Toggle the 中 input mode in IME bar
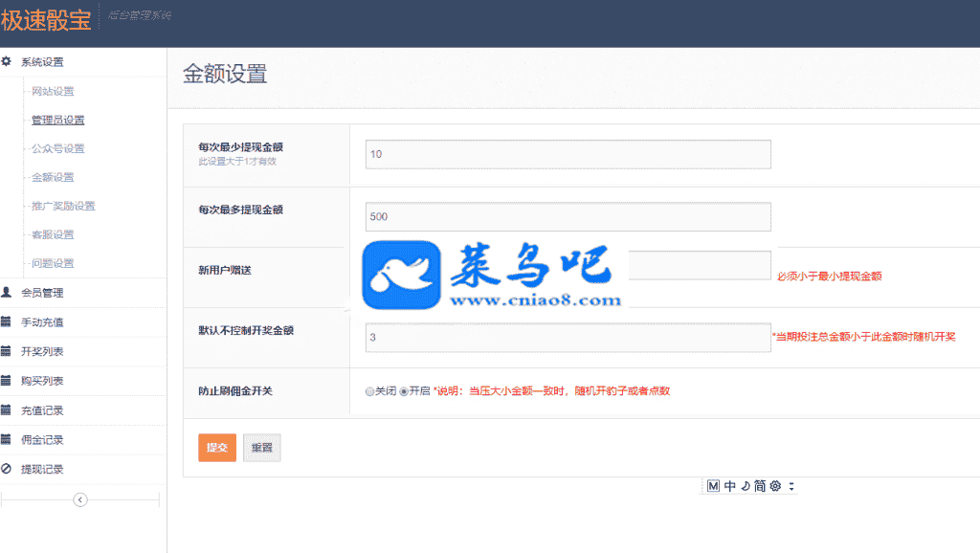The image size is (980, 553). click(730, 486)
